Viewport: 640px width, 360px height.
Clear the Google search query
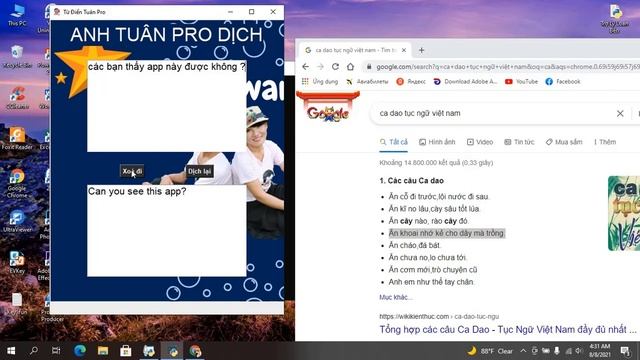click(x=620, y=113)
